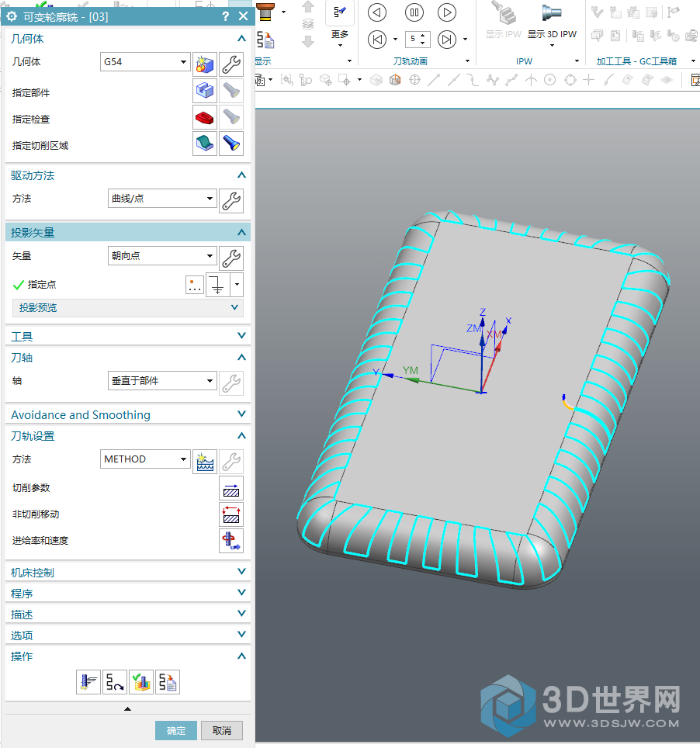Click the dialog settings gear icon
Screen dimensions: 700x748
click(12, 16)
